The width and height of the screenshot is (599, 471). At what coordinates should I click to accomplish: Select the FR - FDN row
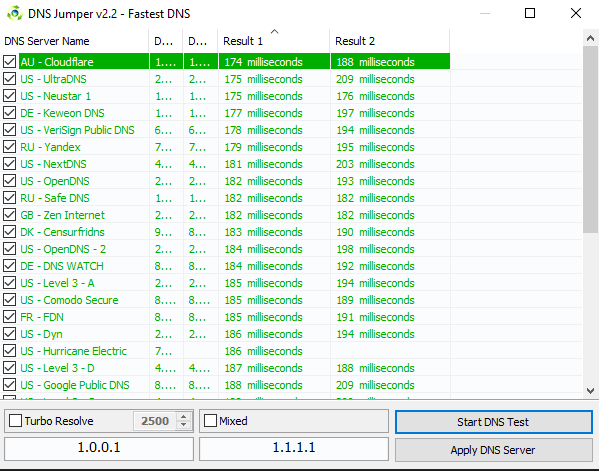coord(226,317)
